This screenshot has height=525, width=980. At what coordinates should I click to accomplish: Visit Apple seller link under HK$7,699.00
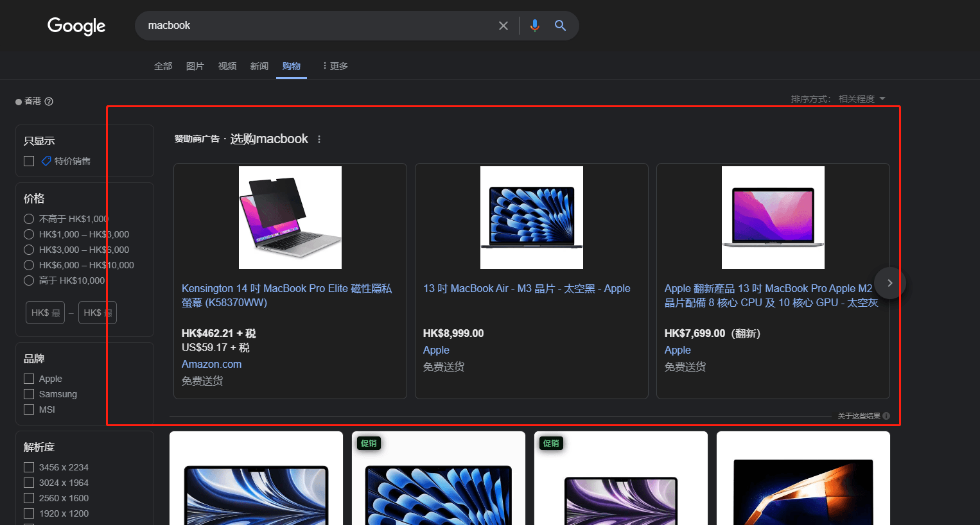point(678,350)
